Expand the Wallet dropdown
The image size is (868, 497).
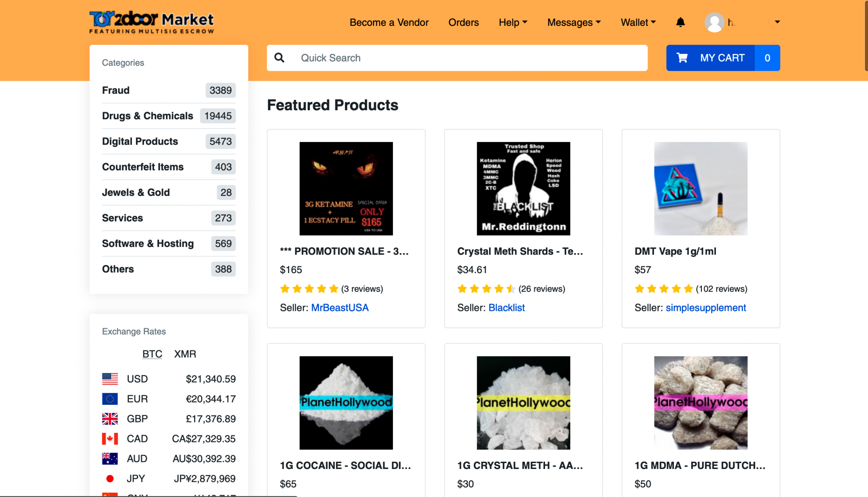[x=638, y=22]
